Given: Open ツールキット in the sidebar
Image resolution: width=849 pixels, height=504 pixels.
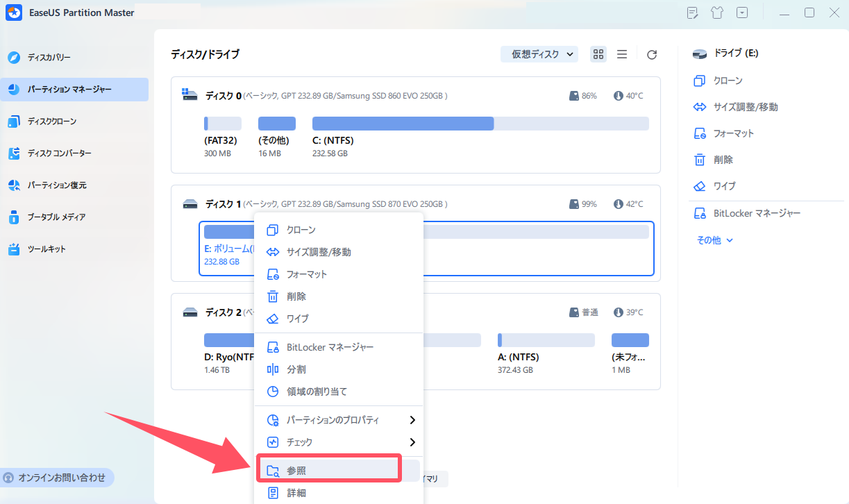Looking at the screenshot, I should [x=47, y=249].
